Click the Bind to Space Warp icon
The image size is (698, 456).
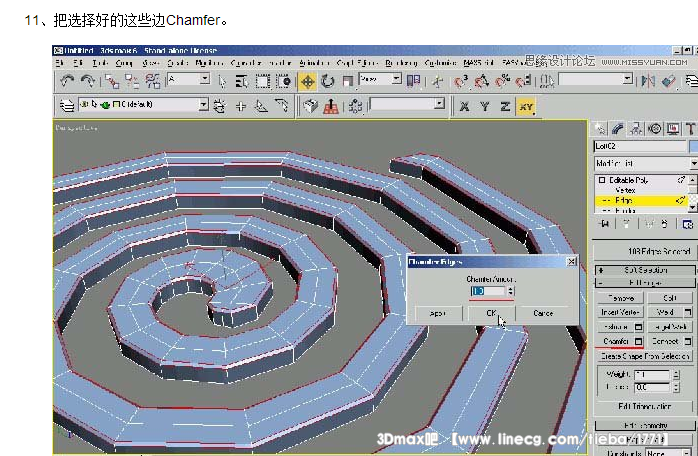click(153, 81)
